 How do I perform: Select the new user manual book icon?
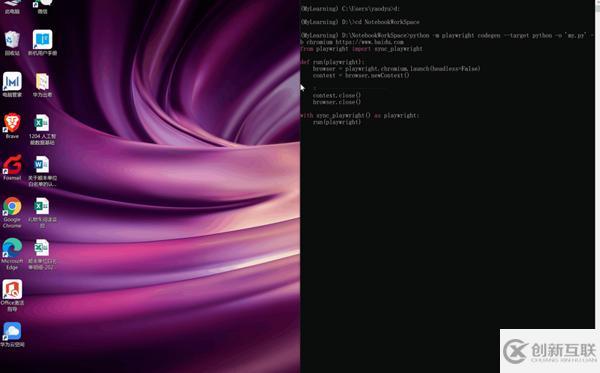(42, 43)
